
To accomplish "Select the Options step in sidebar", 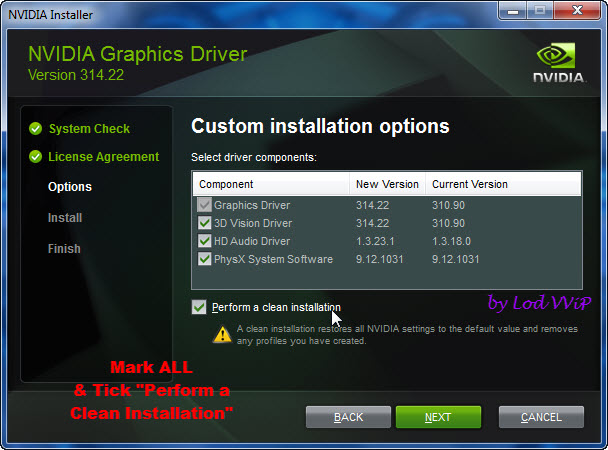I will (70, 187).
